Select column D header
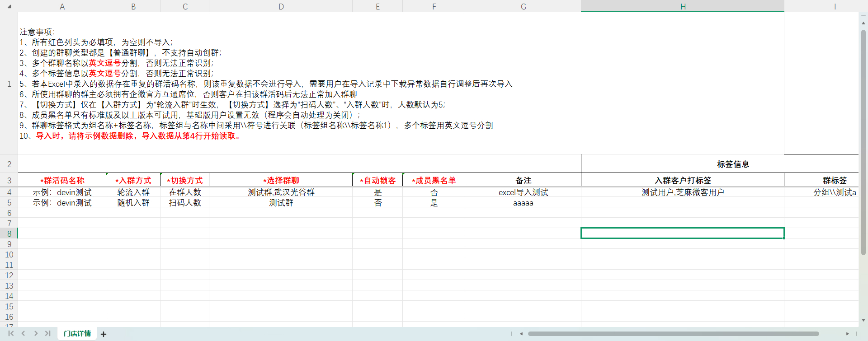Viewport: 868px width, 341px height. tap(281, 6)
